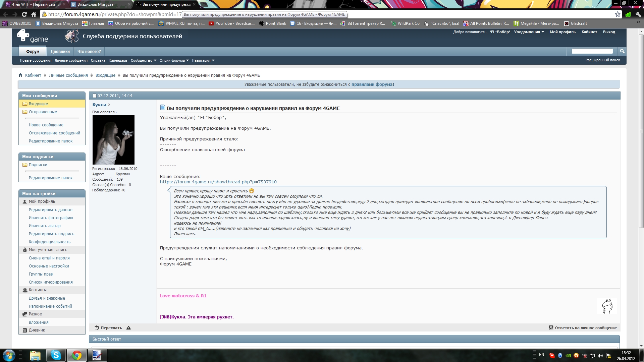Click the home icon in breadcrumb

click(x=20, y=75)
